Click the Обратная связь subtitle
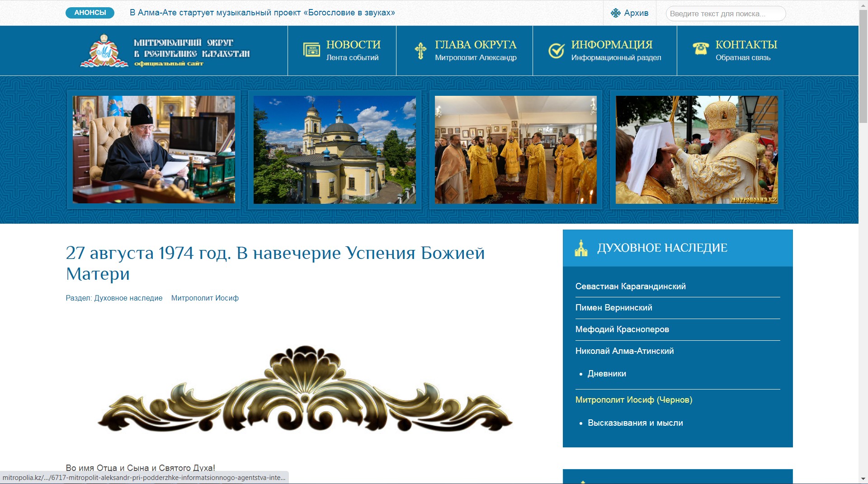 [x=743, y=58]
